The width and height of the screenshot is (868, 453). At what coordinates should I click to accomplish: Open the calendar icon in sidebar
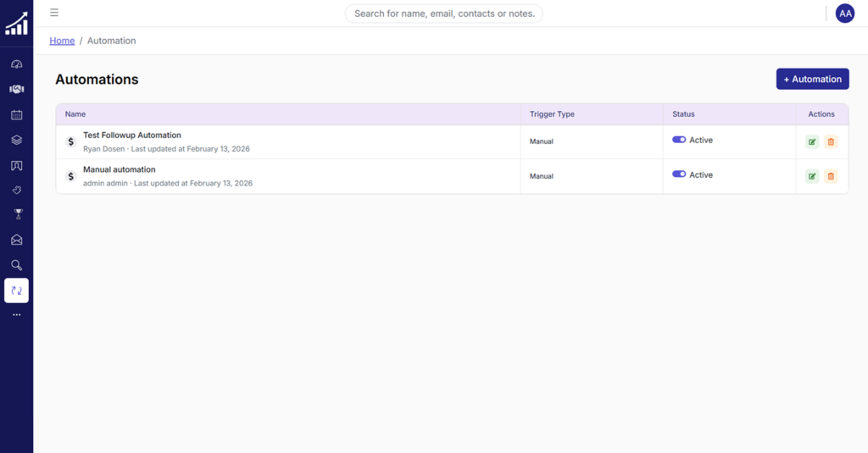(x=16, y=114)
